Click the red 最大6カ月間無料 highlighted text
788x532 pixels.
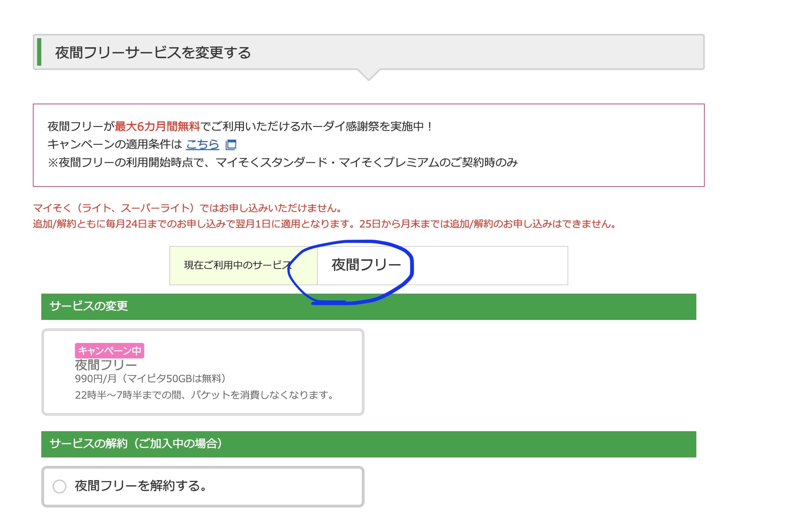coord(157,126)
